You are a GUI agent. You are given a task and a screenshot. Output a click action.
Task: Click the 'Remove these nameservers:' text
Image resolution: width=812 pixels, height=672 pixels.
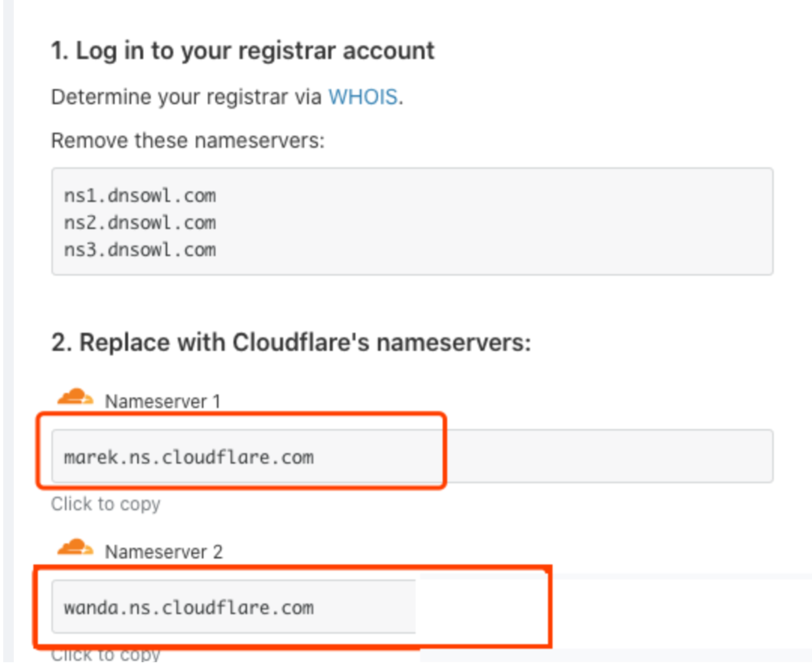[x=188, y=141]
